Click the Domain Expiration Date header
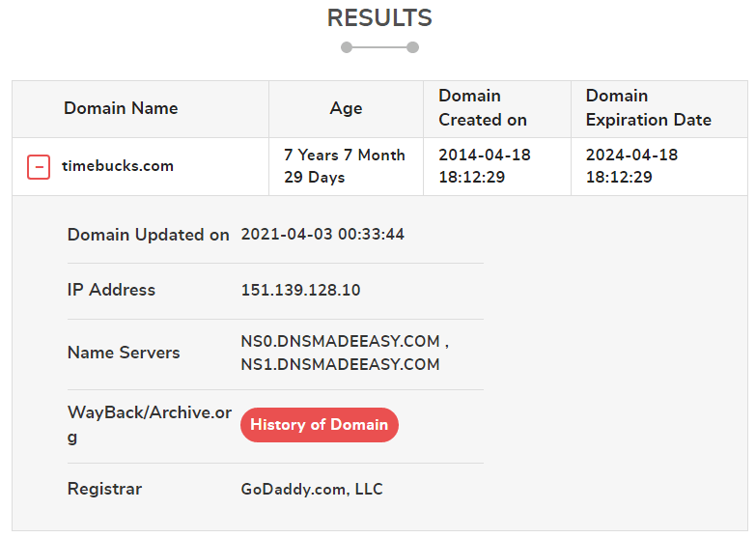Screen dimensions: 756x538 tap(649, 107)
